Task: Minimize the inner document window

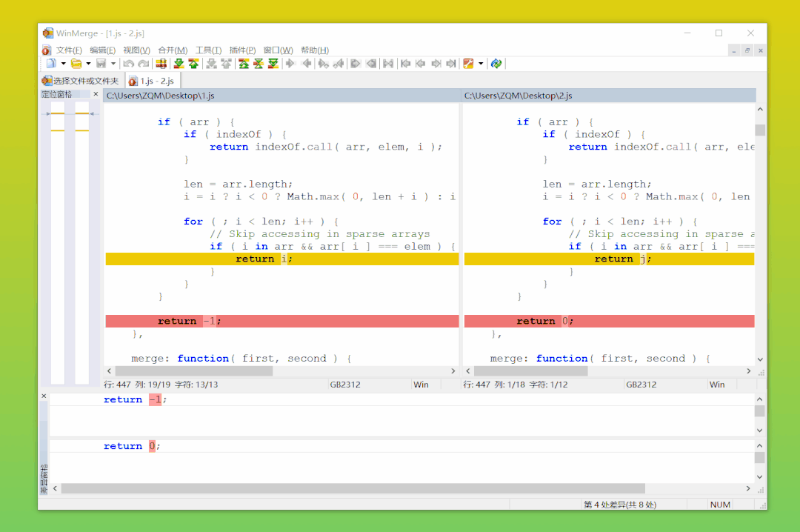Action: (x=733, y=50)
